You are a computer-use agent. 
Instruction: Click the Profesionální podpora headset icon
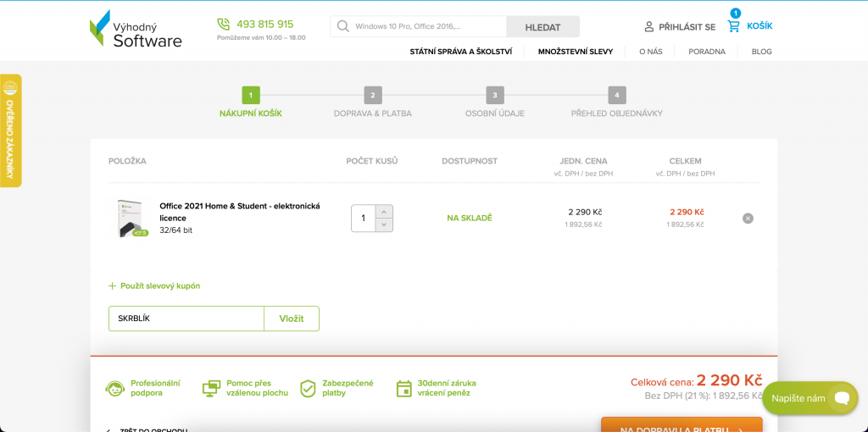coord(114,388)
